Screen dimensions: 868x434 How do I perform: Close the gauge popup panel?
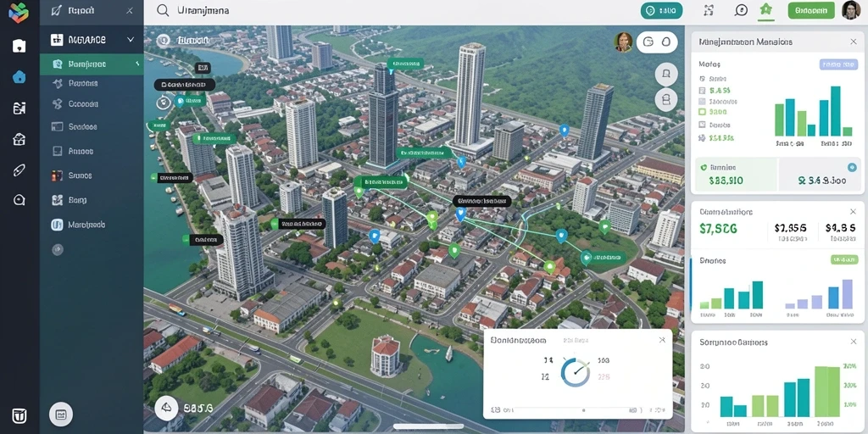tap(662, 340)
